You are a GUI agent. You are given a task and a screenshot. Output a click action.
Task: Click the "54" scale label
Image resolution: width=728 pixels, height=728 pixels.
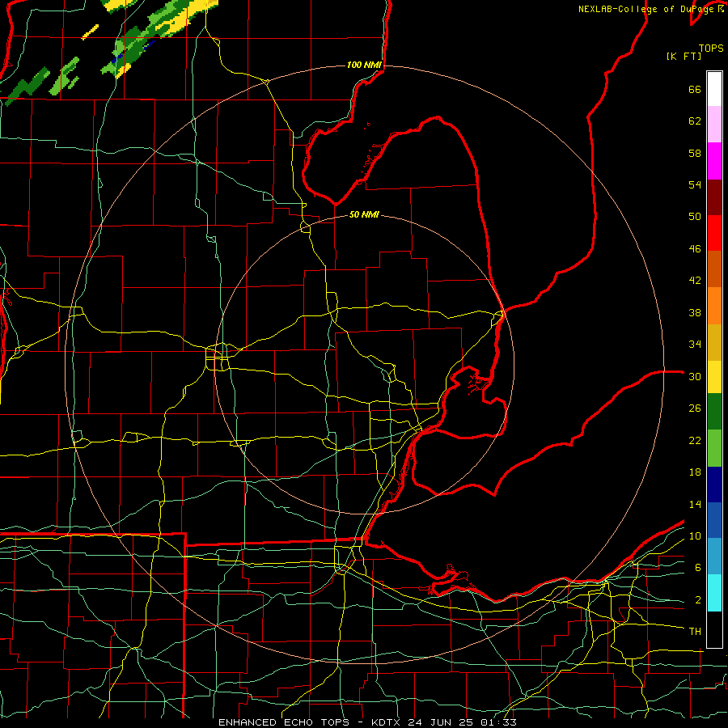695,184
